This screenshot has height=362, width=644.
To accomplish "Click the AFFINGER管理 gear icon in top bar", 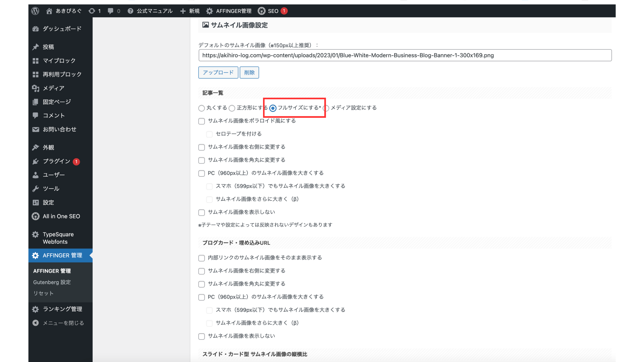I will pyautogui.click(x=210, y=11).
